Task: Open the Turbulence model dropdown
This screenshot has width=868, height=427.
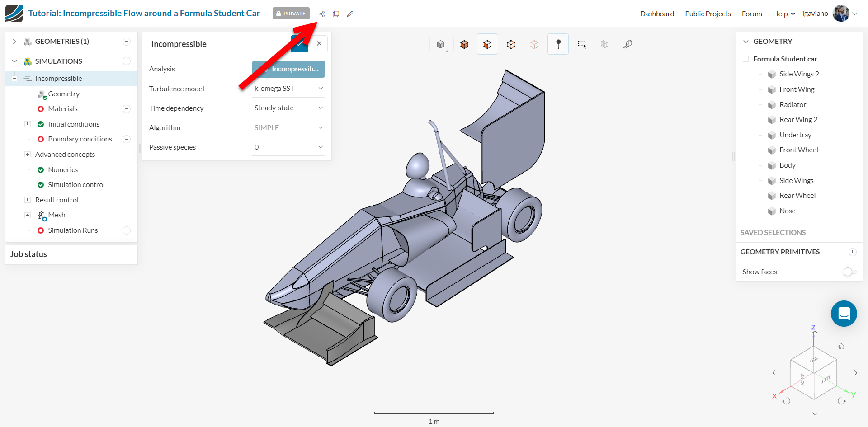Action: 288,88
